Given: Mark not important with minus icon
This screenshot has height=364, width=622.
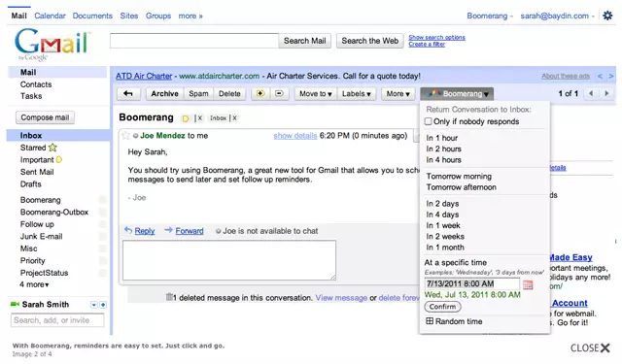Looking at the screenshot, I should point(279,94).
